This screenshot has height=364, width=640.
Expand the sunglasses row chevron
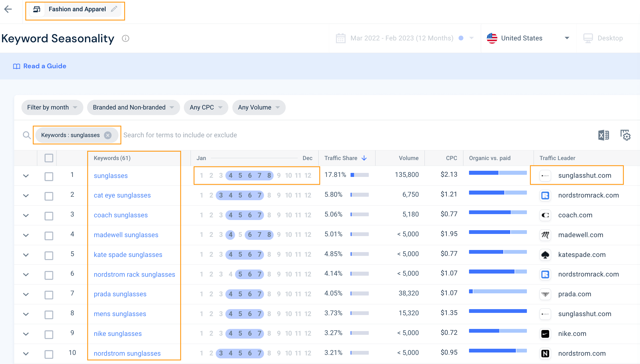coord(26,176)
